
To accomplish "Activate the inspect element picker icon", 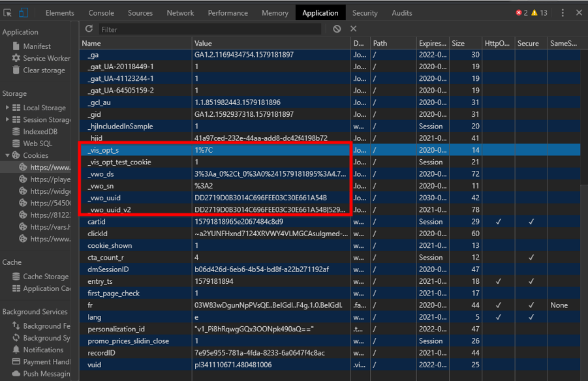I will click(7, 13).
